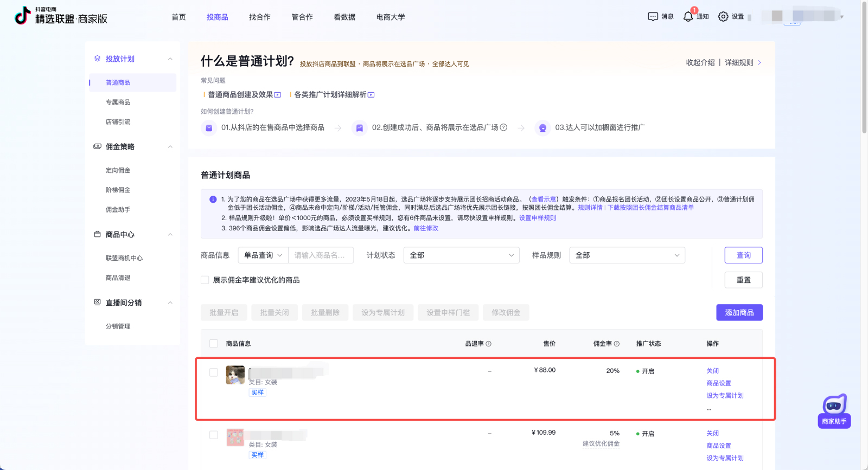Collapse the 佣金策略 section chevron
This screenshot has width=868, height=470.
tap(170, 147)
